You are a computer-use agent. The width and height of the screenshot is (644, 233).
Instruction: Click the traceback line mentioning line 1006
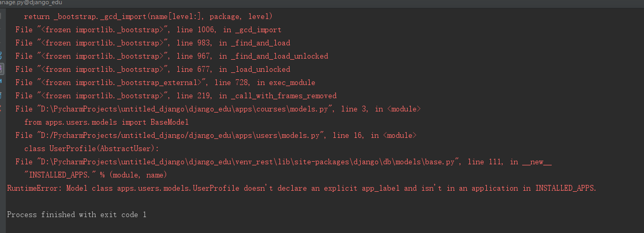(148, 30)
